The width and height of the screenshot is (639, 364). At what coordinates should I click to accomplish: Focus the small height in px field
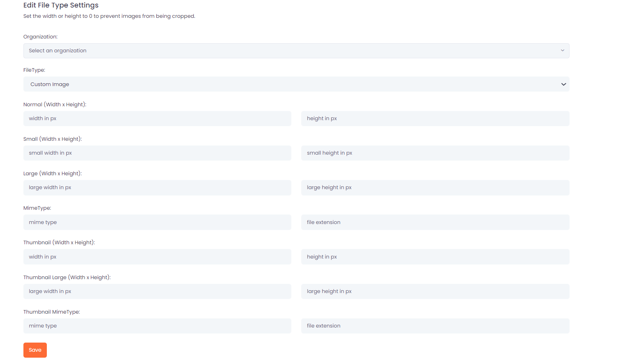[x=435, y=153]
